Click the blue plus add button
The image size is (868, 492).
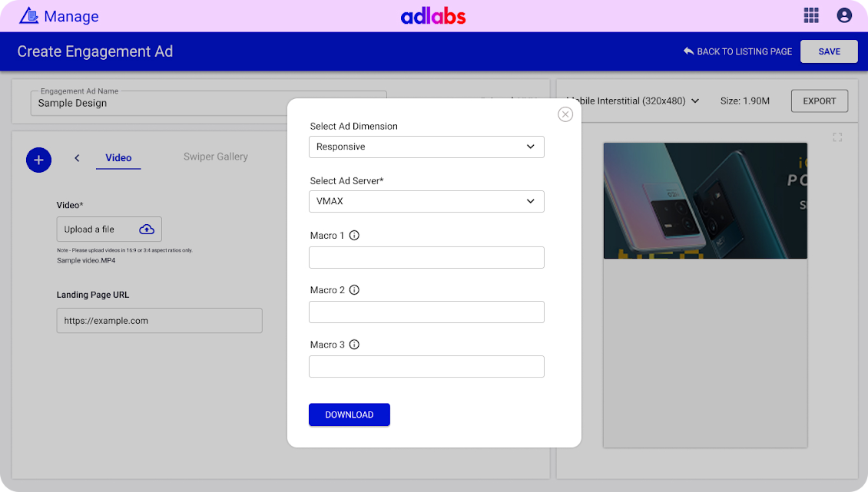(x=38, y=160)
